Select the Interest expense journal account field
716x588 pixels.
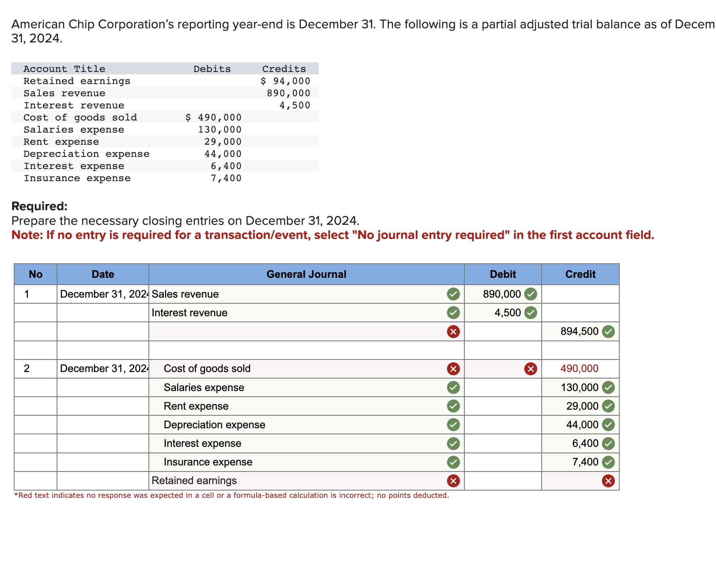point(306,444)
